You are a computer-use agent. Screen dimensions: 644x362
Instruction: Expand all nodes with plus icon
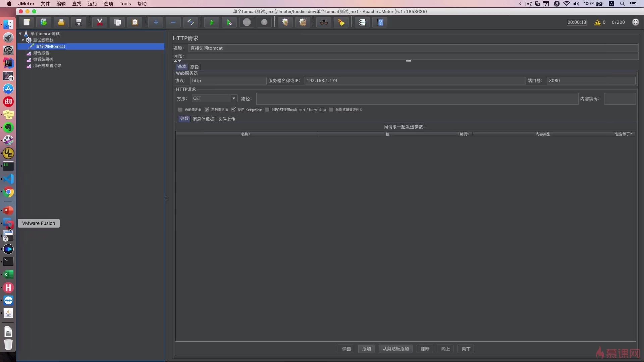pyautogui.click(x=156, y=22)
